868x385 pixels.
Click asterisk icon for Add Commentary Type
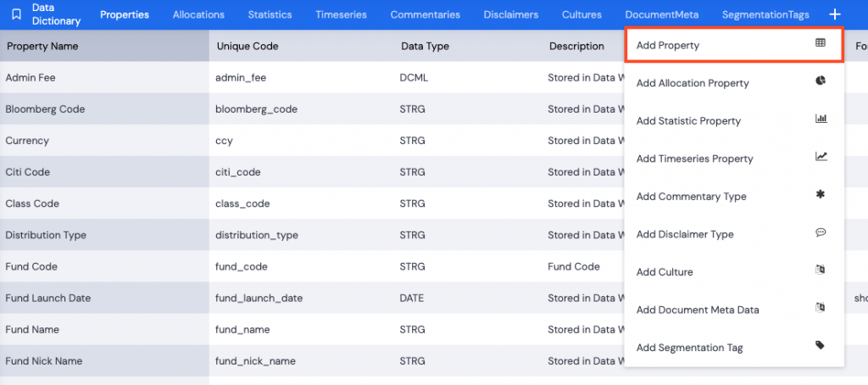point(821,194)
